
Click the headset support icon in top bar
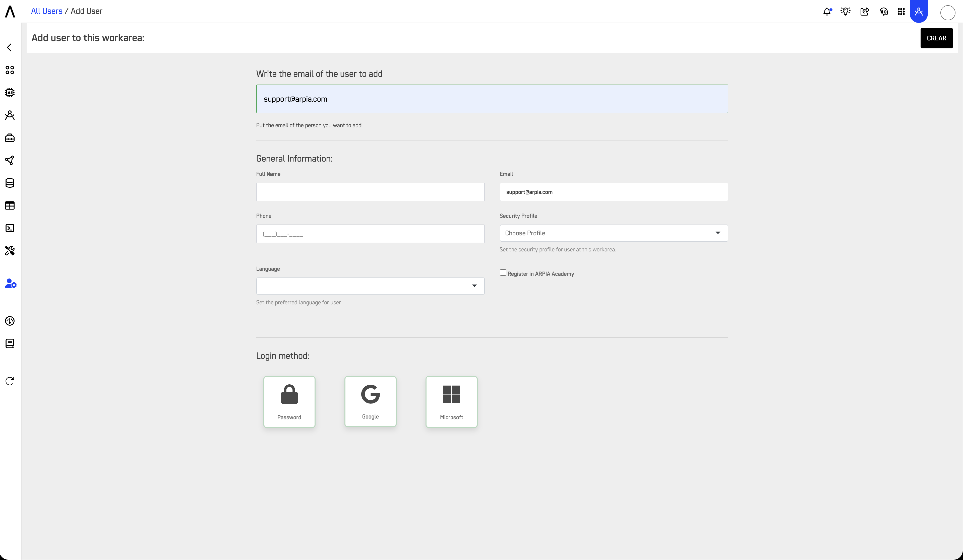click(883, 12)
